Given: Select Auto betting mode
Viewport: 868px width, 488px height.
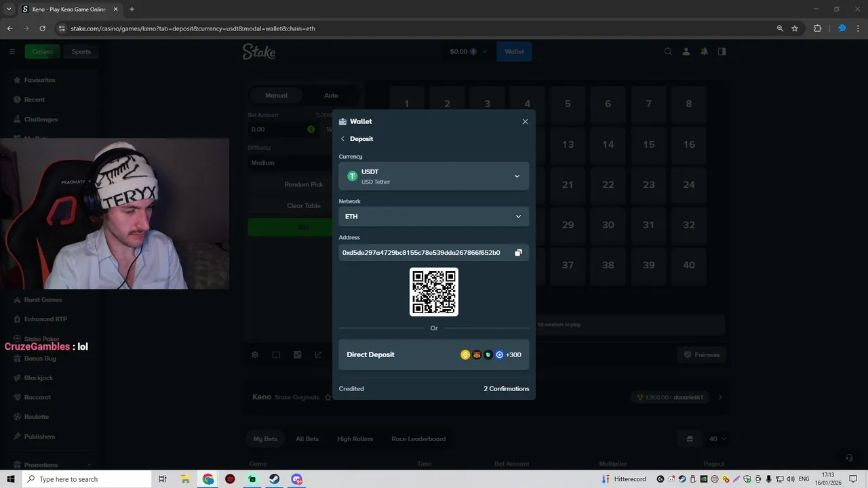Looking at the screenshot, I should click(x=331, y=96).
